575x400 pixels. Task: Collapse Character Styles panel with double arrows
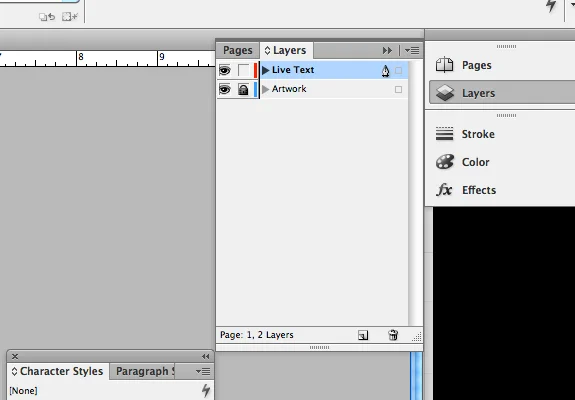(205, 356)
